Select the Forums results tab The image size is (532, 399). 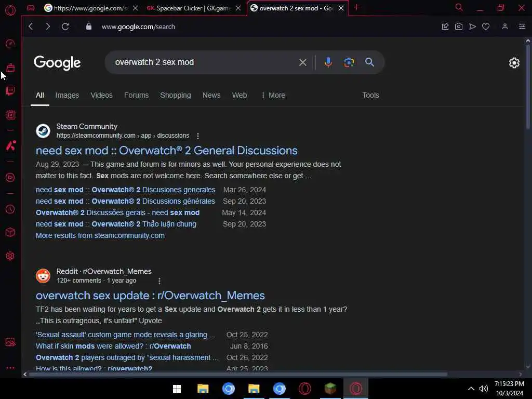pos(137,96)
